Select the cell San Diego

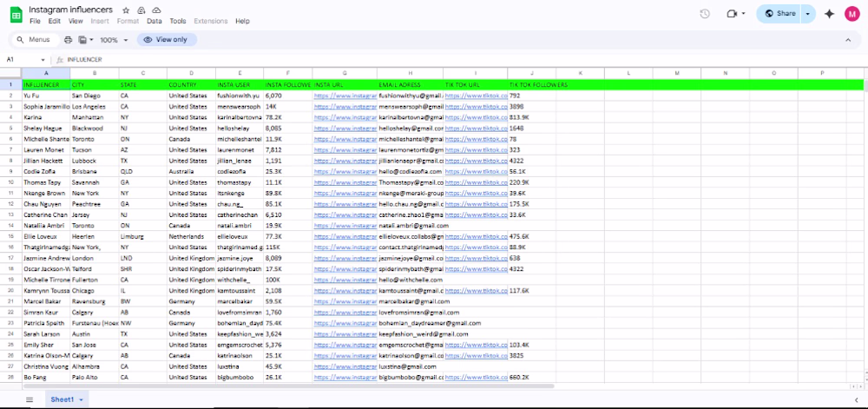94,96
